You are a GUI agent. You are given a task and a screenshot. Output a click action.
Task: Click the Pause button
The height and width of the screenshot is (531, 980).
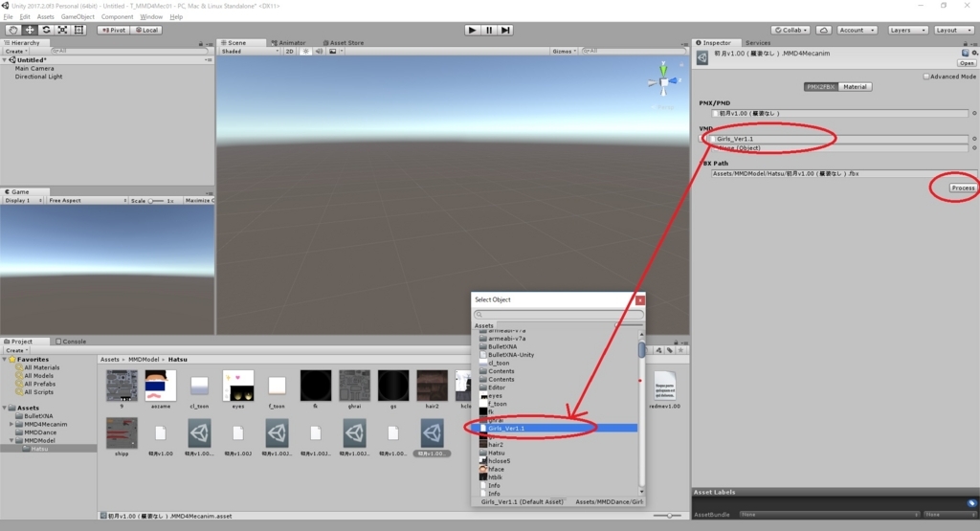coord(489,30)
